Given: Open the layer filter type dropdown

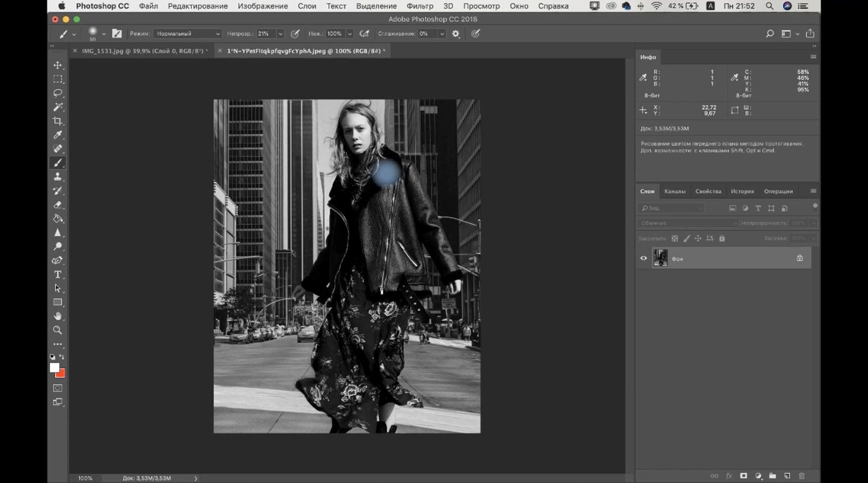Looking at the screenshot, I should (x=672, y=208).
